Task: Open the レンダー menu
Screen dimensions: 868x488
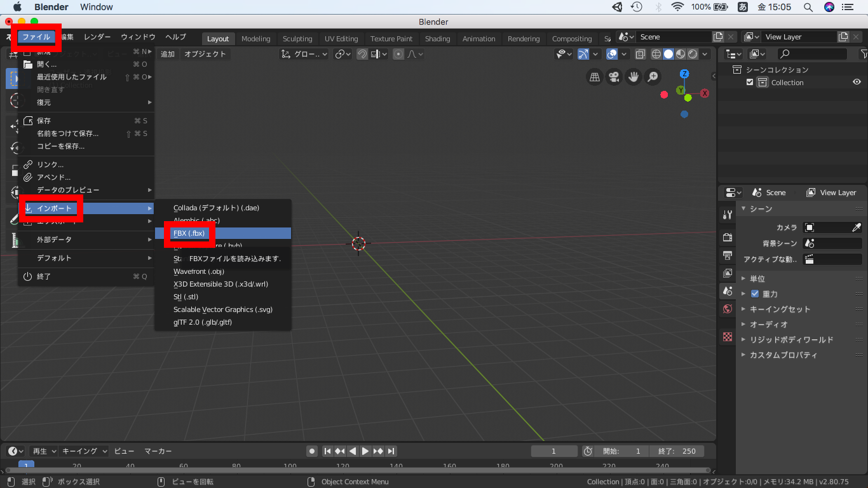Action: click(x=97, y=37)
